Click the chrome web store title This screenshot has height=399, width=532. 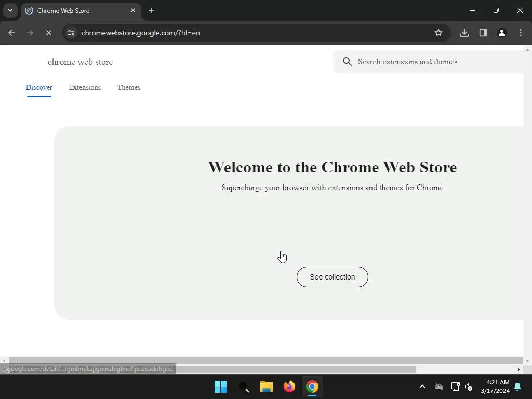click(80, 62)
